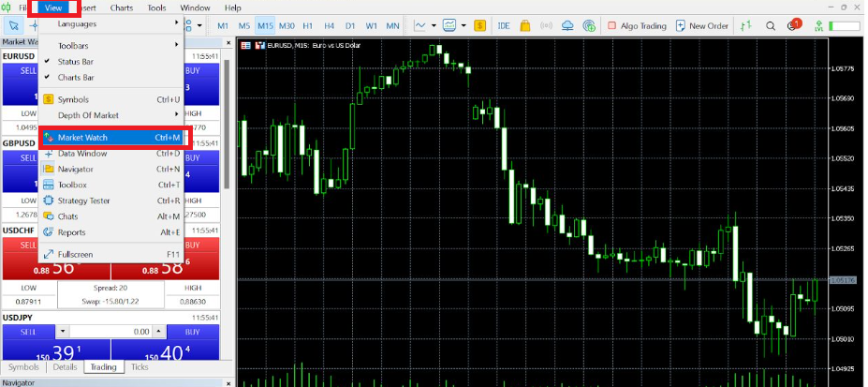Click the Strategy Tester gear menu icon
868x387 pixels.
click(x=48, y=201)
